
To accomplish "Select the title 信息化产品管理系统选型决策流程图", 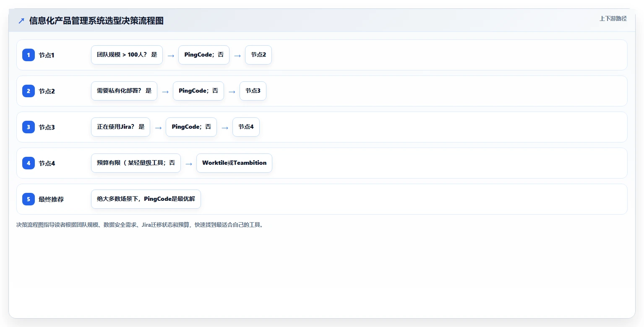I will (96, 21).
